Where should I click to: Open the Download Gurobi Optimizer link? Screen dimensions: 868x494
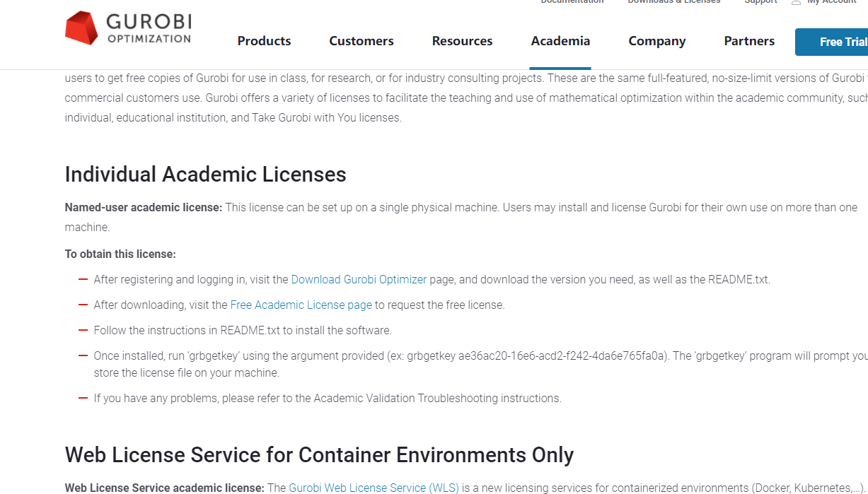pyautogui.click(x=359, y=279)
